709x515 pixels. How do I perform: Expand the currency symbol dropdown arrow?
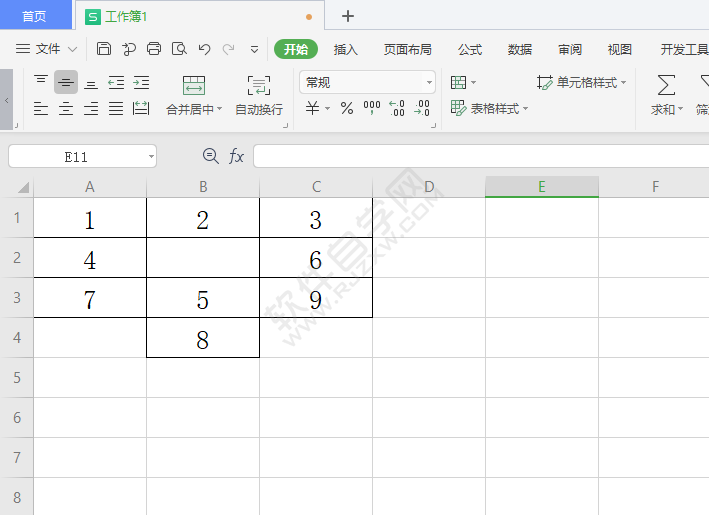coord(328,109)
